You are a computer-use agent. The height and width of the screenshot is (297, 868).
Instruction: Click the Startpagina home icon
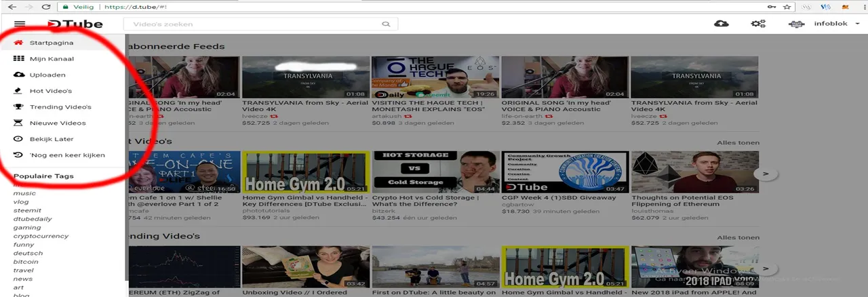pos(18,43)
